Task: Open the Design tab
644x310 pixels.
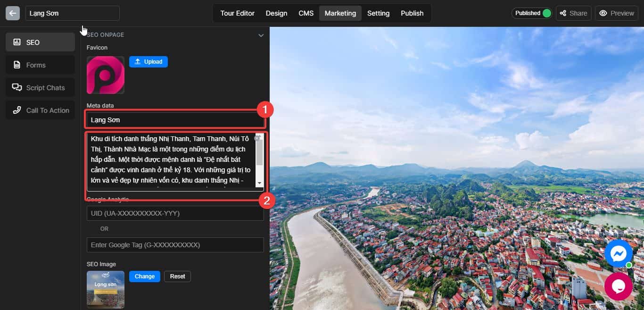Action: tap(276, 13)
